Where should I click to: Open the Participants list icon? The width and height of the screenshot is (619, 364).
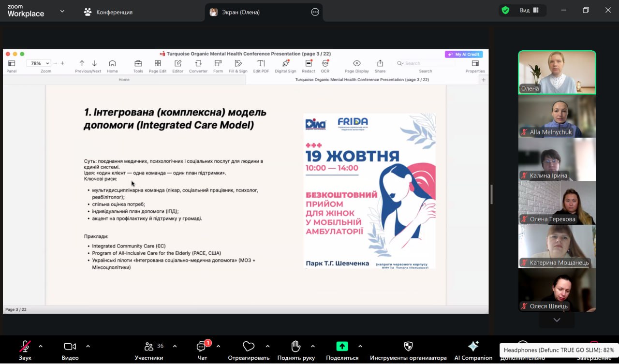click(149, 346)
